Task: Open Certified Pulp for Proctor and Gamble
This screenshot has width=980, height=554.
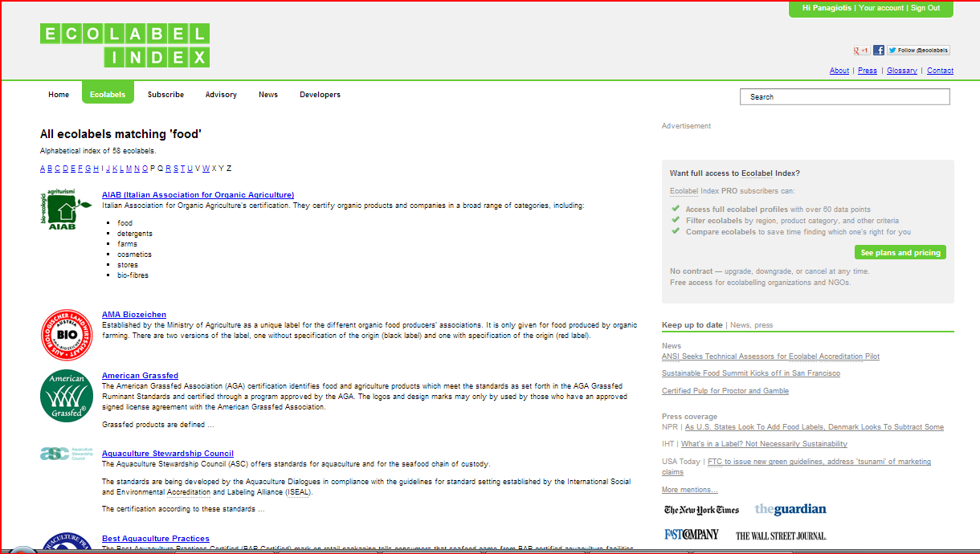Action: pos(725,391)
